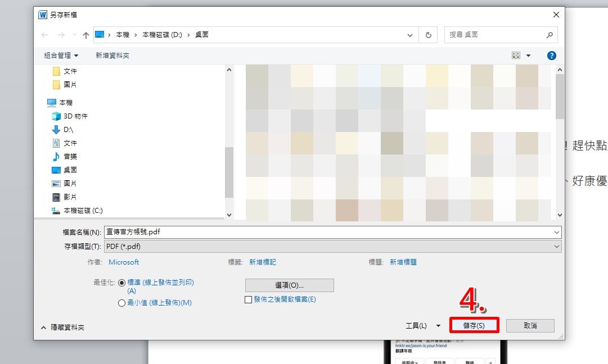Close the 另存新檔 dialog

point(556,15)
